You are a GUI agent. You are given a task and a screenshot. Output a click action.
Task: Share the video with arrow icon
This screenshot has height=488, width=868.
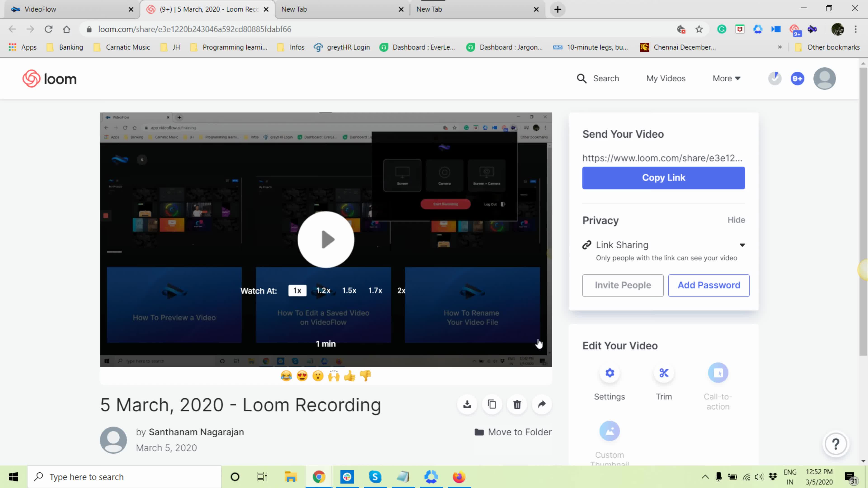point(542,404)
